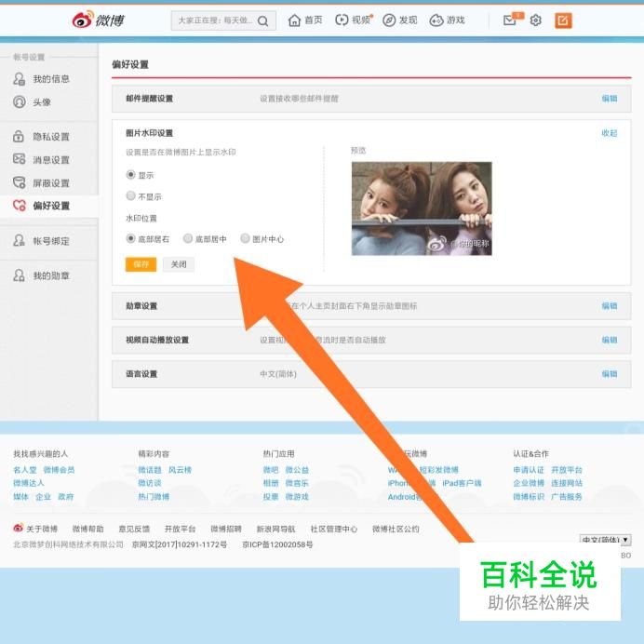Open the 微博达人 footer link

point(29,483)
